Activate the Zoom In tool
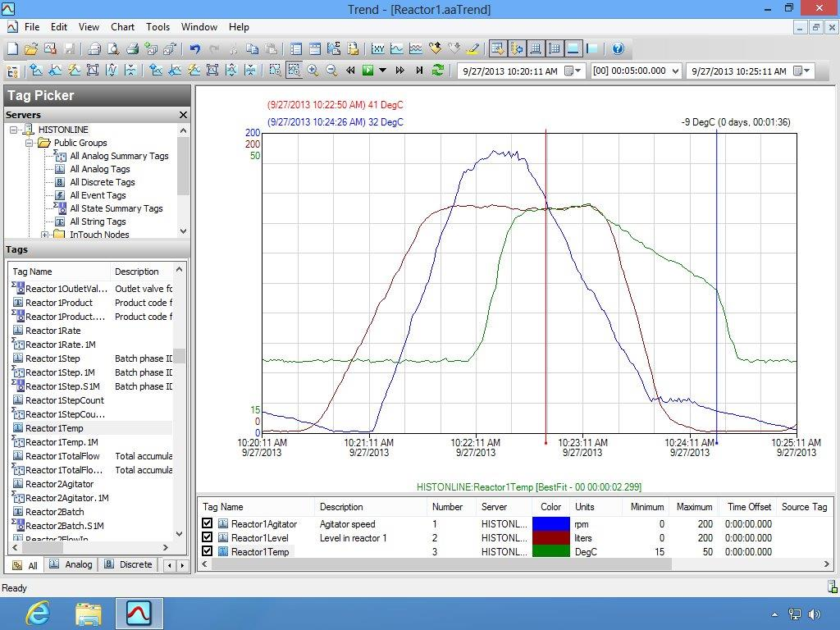This screenshot has height=630, width=840. point(311,71)
